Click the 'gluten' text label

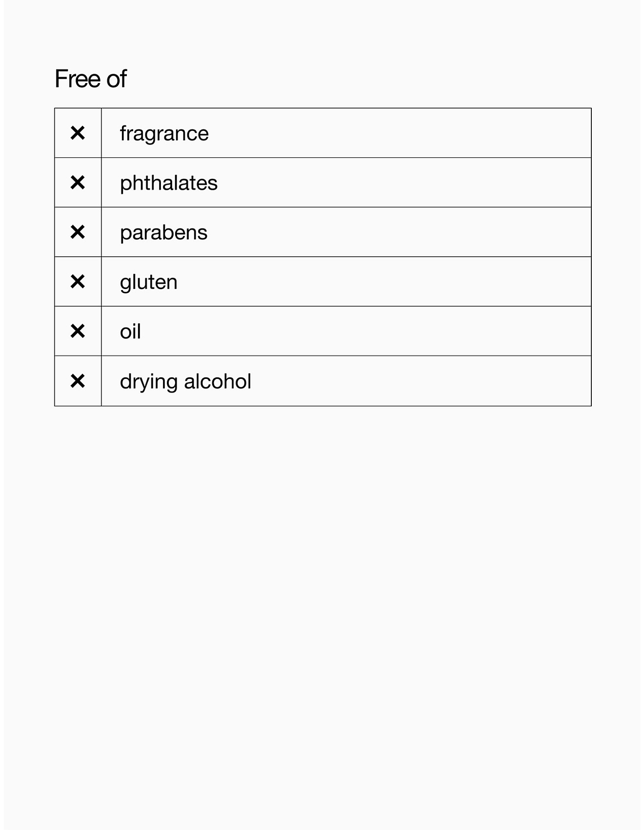point(148,282)
